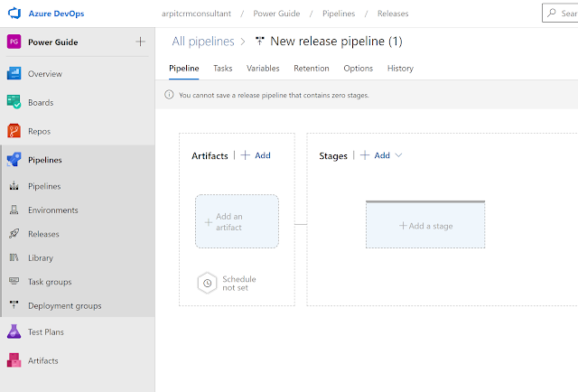
Task: Open the Artifacts sidebar icon
Action: coord(14,360)
